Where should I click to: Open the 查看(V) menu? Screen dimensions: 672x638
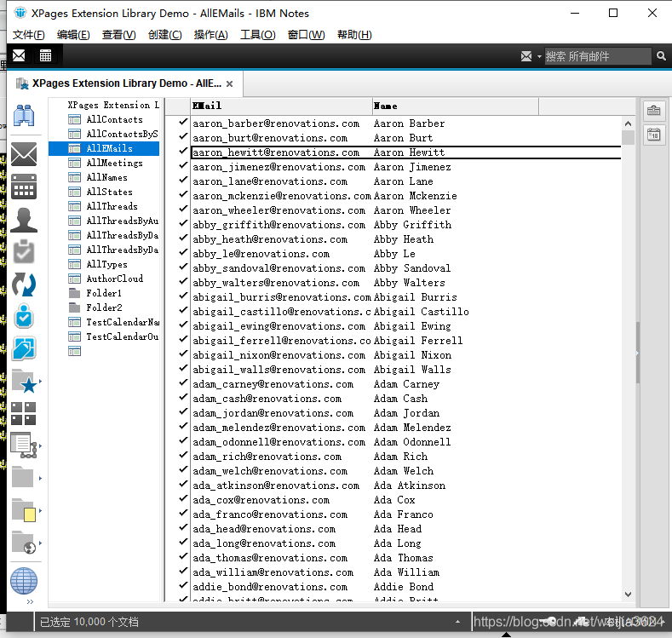(x=118, y=35)
